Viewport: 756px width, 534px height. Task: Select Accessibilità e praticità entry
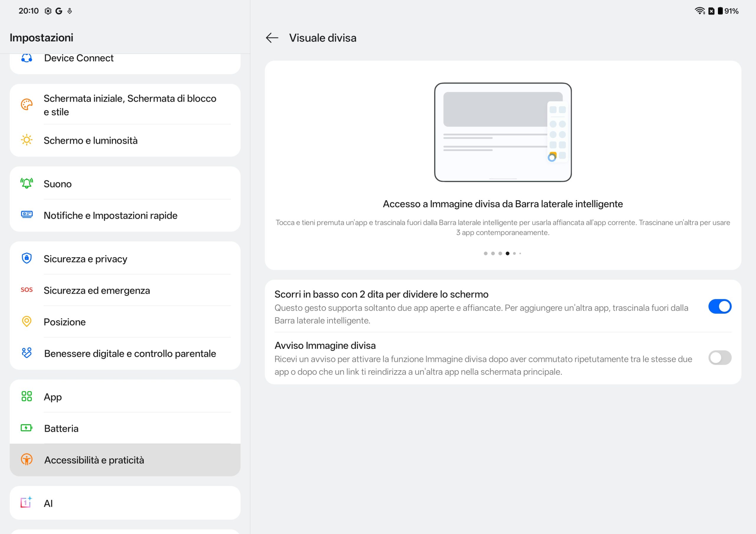[x=94, y=460]
